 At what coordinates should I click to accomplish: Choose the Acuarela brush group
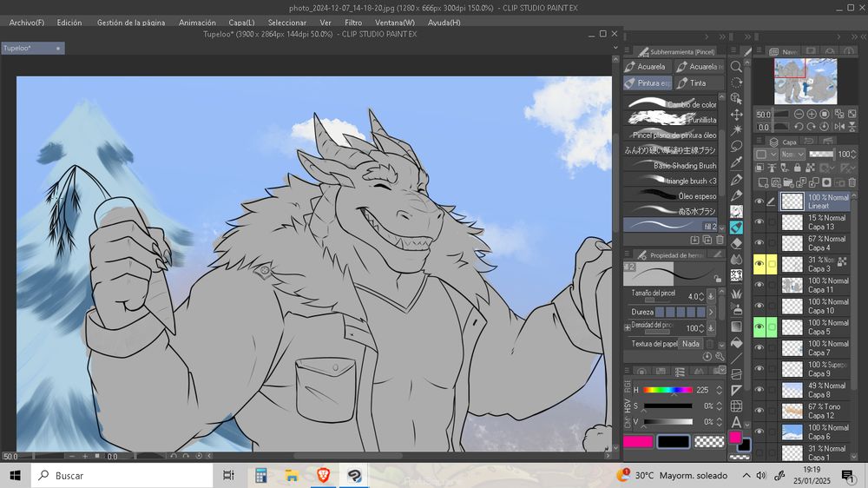pyautogui.click(x=648, y=67)
